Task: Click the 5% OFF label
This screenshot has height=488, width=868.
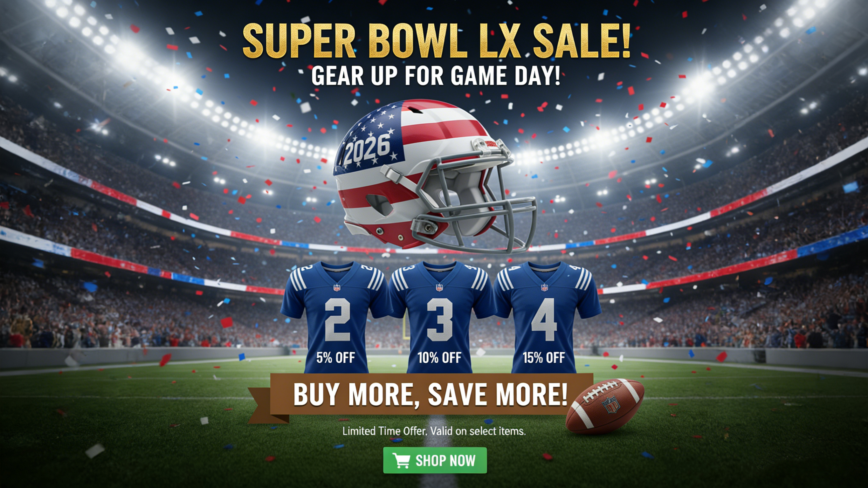Action: click(x=336, y=358)
